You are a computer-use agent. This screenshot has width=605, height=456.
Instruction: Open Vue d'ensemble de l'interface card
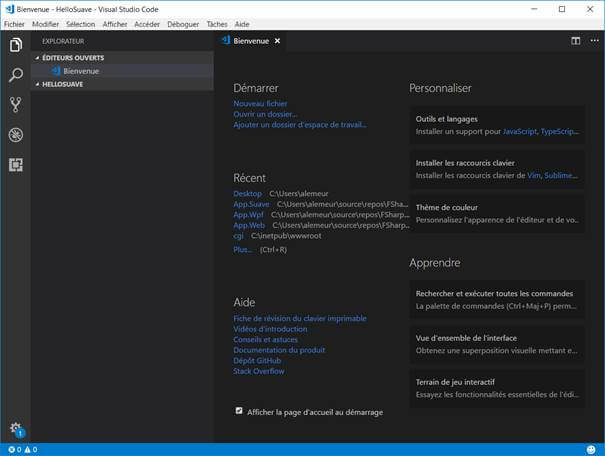coord(497,344)
